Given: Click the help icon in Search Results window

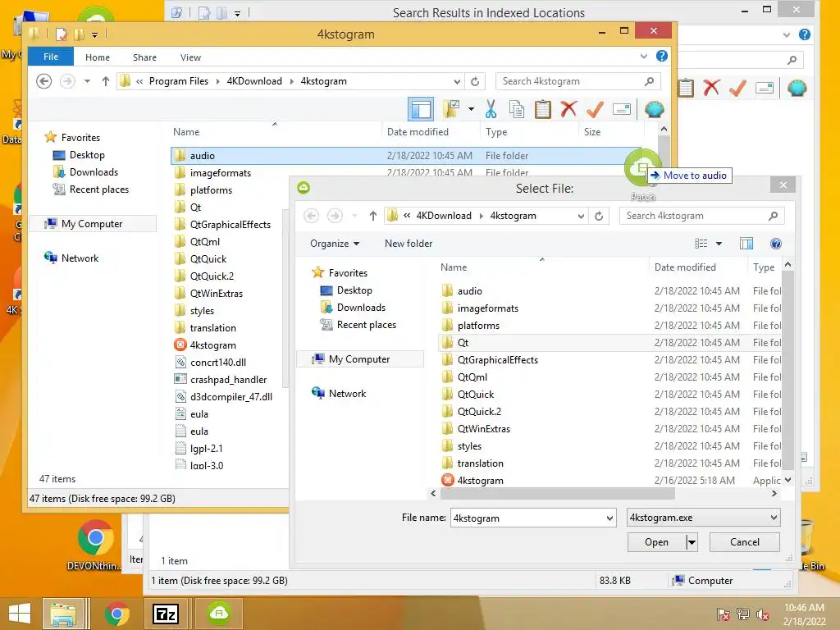Looking at the screenshot, I should click(x=804, y=34).
